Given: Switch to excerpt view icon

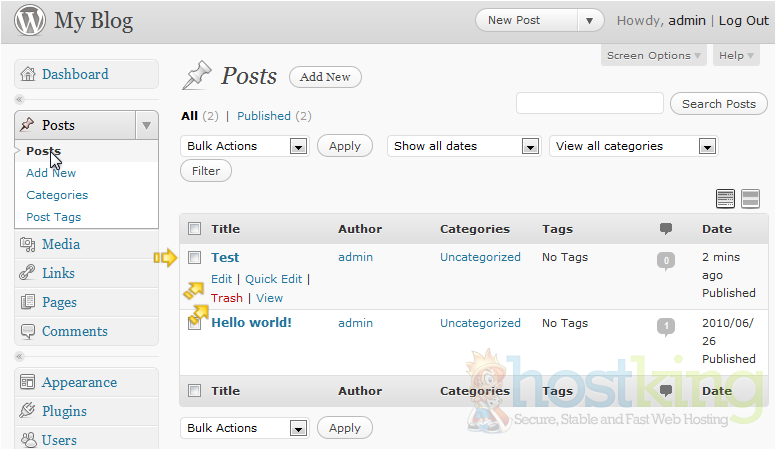Looking at the screenshot, I should pyautogui.click(x=750, y=199).
